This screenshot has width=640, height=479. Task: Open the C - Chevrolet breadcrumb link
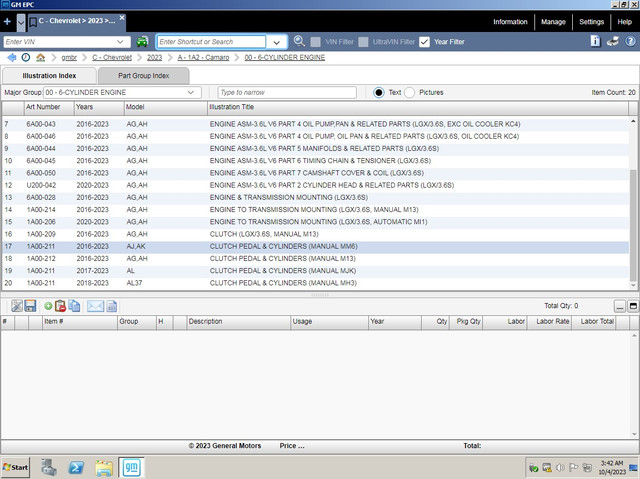click(x=112, y=58)
